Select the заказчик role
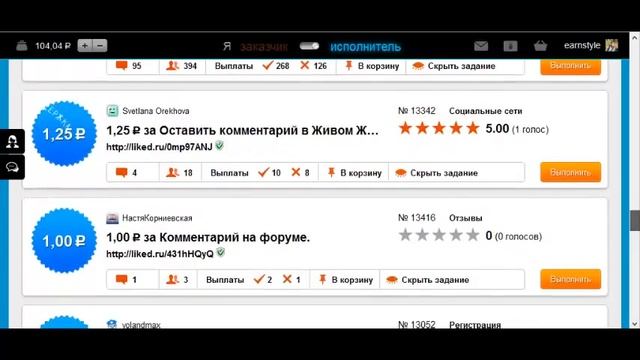This screenshot has height=360, width=640. click(x=264, y=47)
